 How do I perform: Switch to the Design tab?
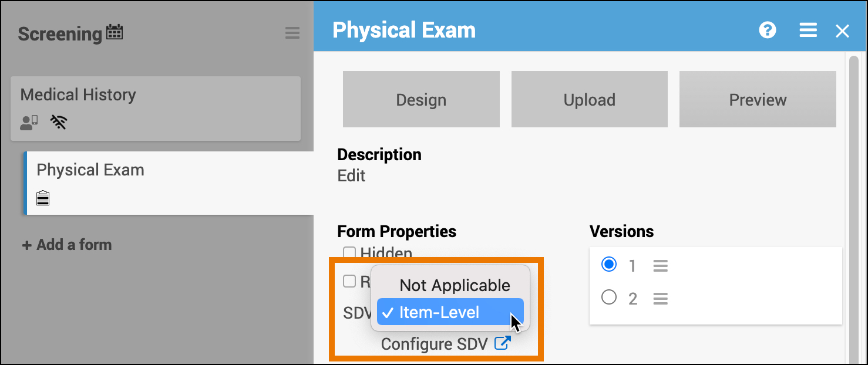click(420, 99)
